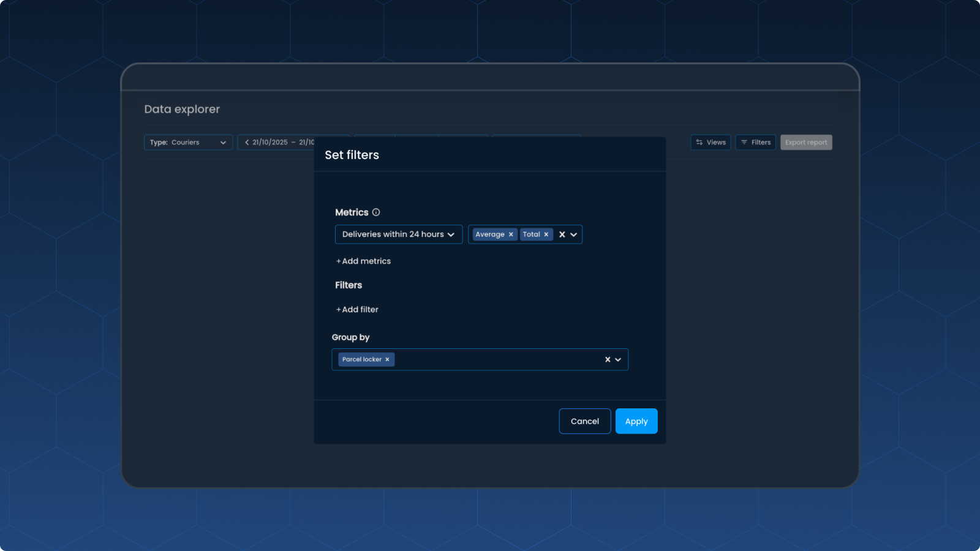
Task: Apply the selected filters
Action: [636, 421]
